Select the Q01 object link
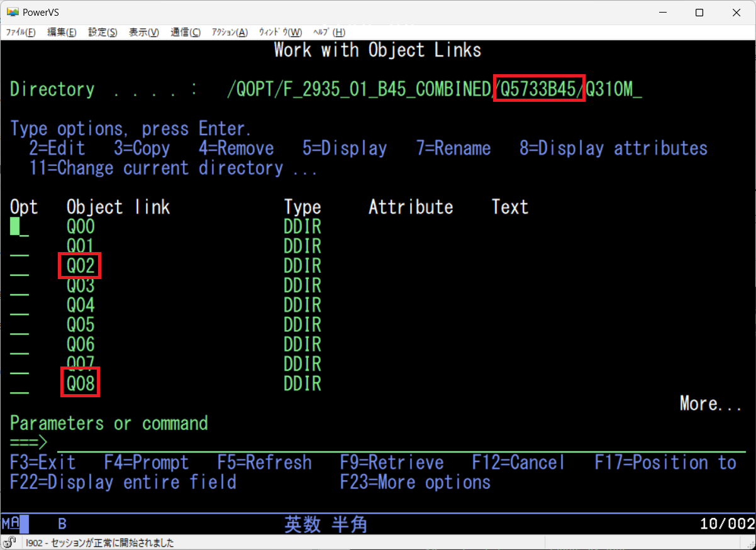 tap(81, 246)
